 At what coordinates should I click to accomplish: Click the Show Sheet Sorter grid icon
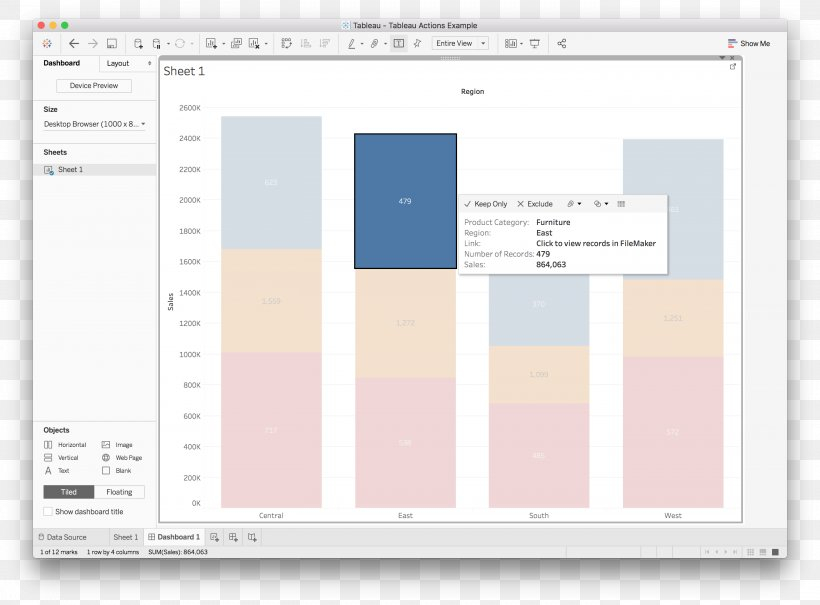tap(750, 552)
